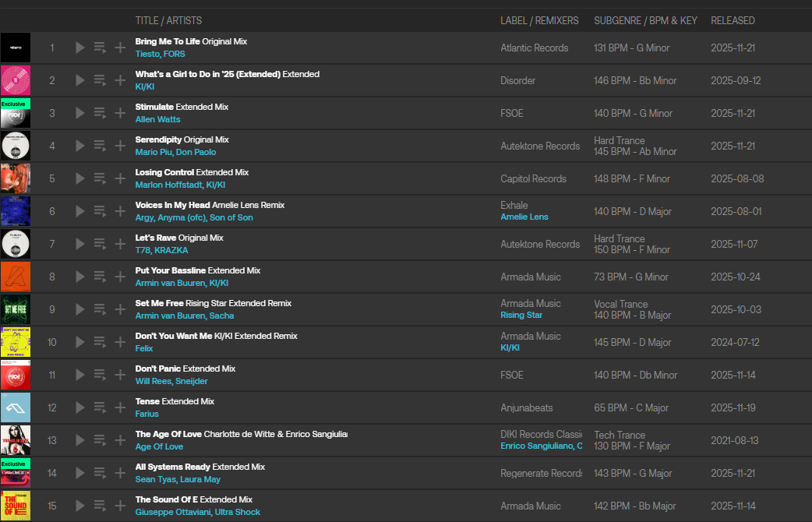
Task: Click the Set Me Free album artwork
Action: [x=16, y=309]
